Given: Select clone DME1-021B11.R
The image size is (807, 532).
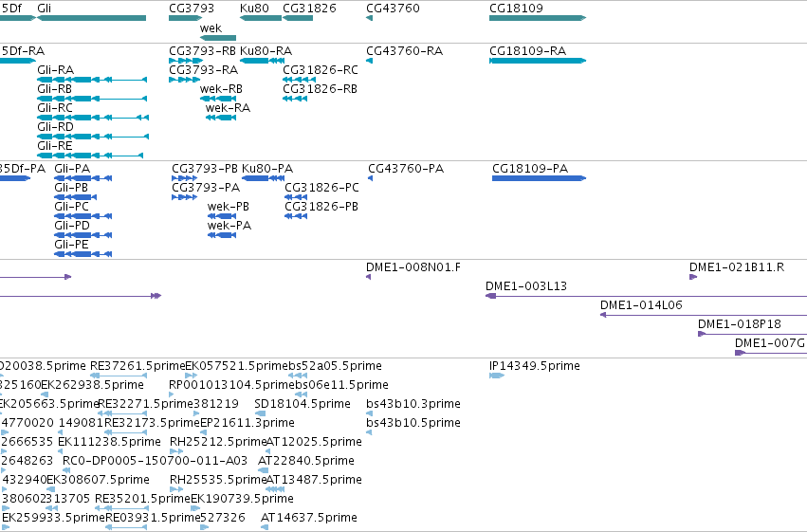Looking at the screenshot, I should (x=693, y=277).
